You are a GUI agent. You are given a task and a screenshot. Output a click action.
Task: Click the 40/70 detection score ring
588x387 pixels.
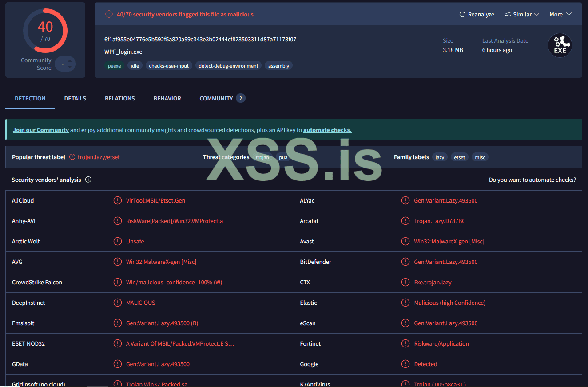coord(45,31)
